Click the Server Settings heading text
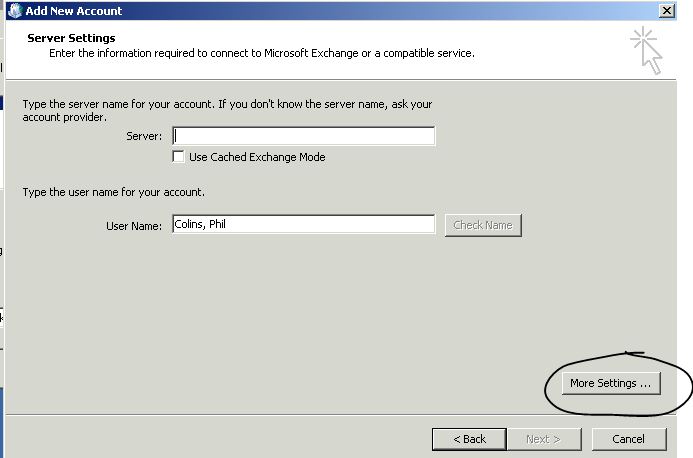The image size is (693, 458). point(71,38)
